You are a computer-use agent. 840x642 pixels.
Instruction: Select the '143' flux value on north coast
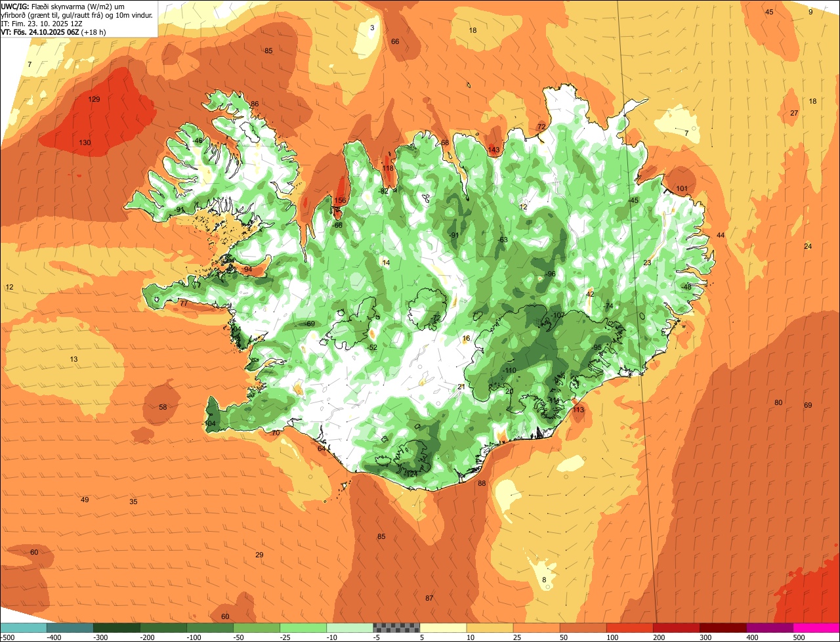tap(494, 150)
